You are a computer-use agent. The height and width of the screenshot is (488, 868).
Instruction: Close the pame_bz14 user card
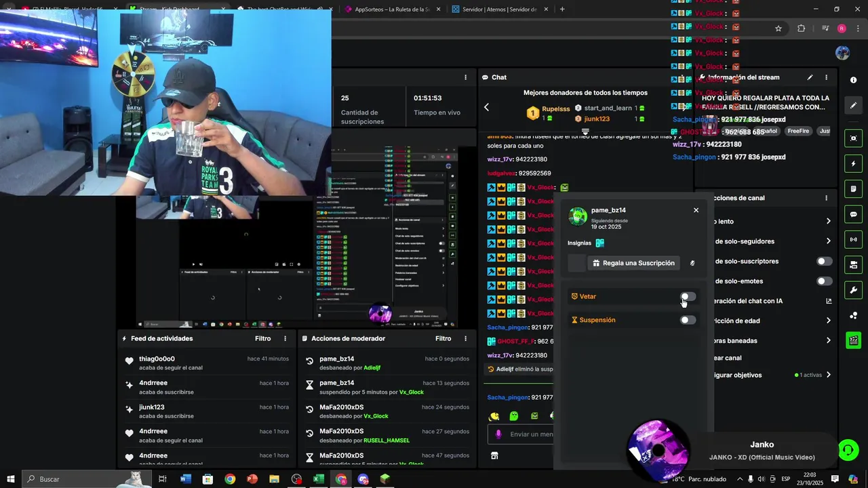696,210
